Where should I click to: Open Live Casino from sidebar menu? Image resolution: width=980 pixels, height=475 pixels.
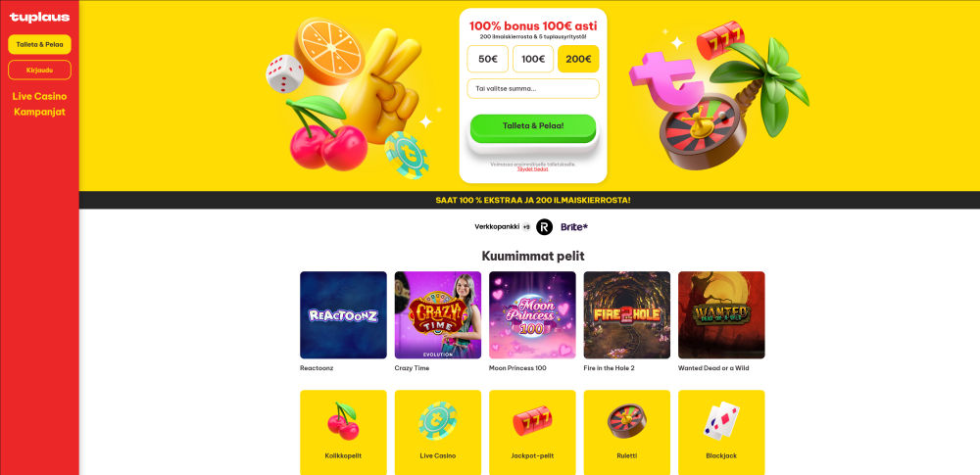pos(39,96)
